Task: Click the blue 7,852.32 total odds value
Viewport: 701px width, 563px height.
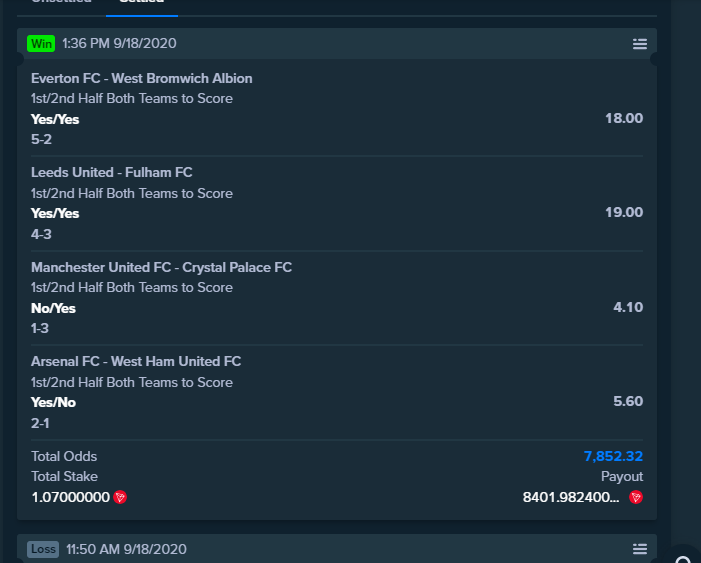Action: (613, 456)
